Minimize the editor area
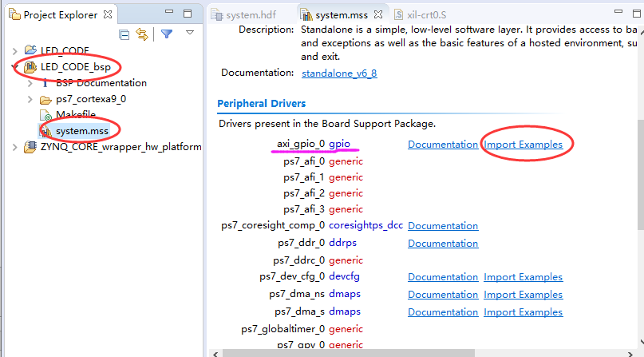This screenshot has width=644, height=357. point(618,12)
